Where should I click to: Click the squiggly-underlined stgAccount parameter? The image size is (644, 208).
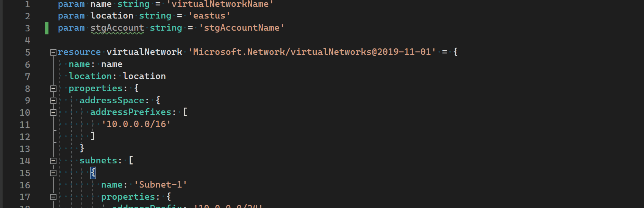click(117, 28)
